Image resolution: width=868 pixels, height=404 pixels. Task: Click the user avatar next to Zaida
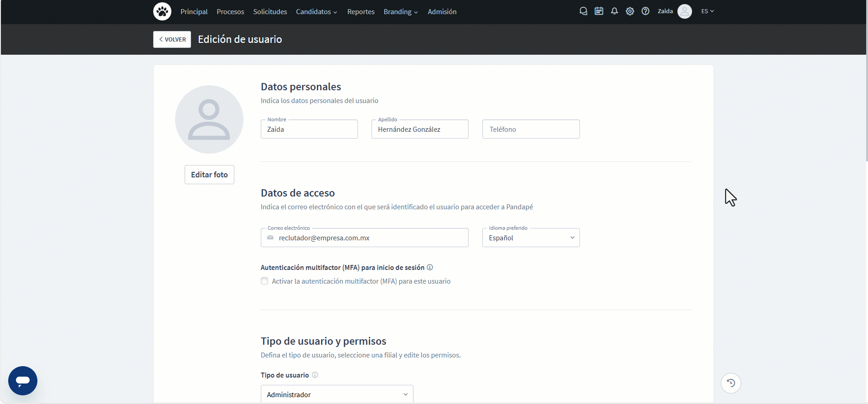click(684, 11)
